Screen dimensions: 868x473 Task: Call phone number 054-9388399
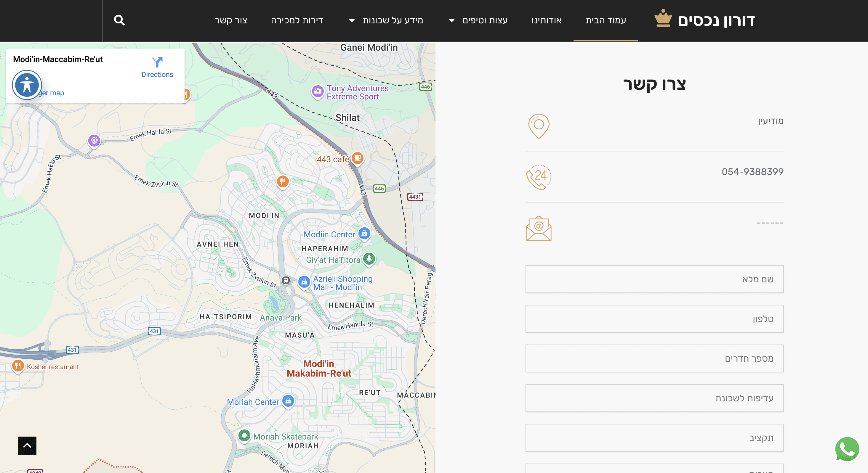(x=752, y=172)
